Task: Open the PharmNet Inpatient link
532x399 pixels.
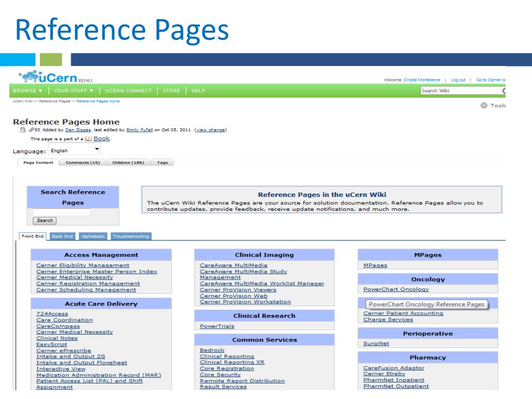Action: (x=394, y=380)
